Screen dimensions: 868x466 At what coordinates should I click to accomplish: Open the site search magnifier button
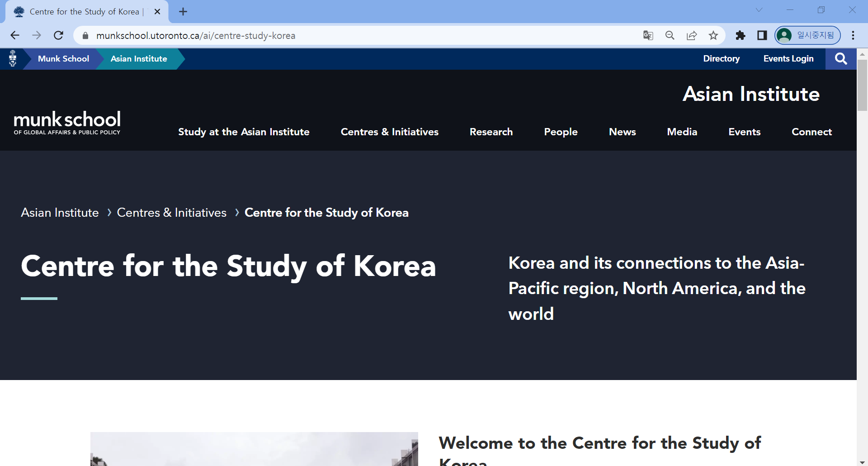click(841, 59)
